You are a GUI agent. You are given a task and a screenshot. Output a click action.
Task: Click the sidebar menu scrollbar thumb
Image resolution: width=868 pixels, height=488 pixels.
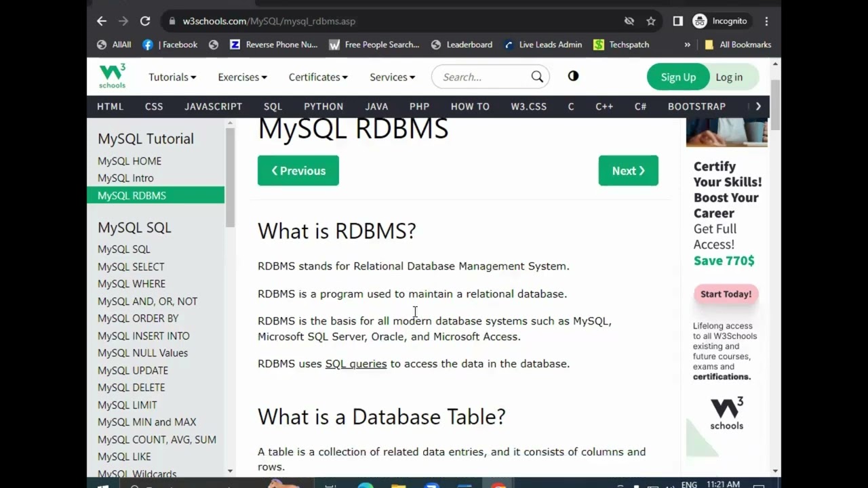point(231,178)
